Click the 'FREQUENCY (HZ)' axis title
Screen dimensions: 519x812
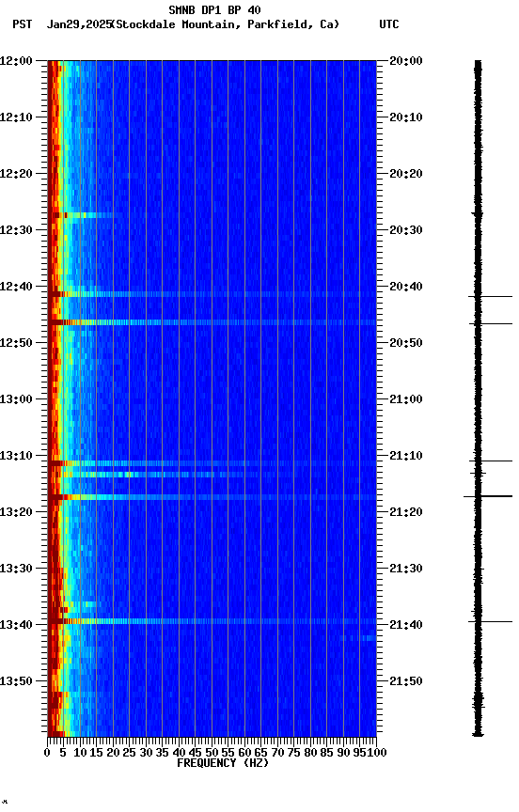pos(223,763)
